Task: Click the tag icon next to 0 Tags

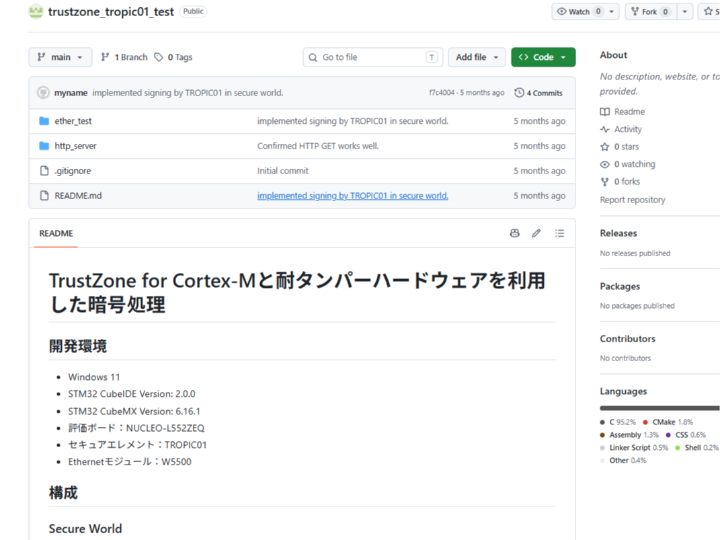Action: 158,57
